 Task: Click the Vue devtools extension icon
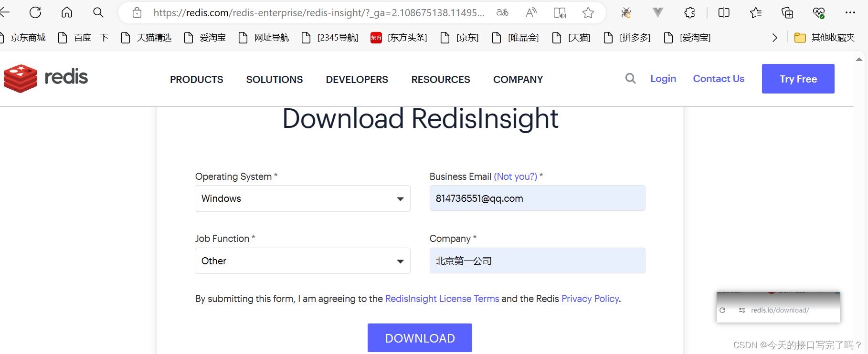(x=658, y=12)
